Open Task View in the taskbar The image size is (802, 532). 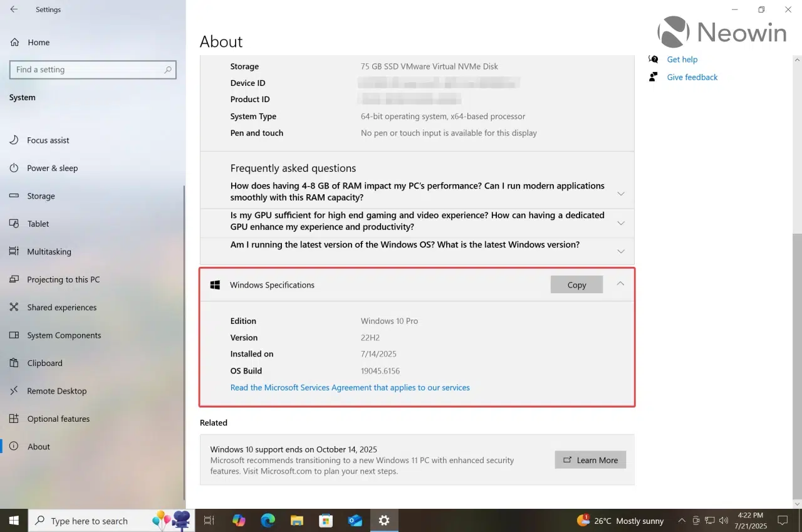point(209,520)
